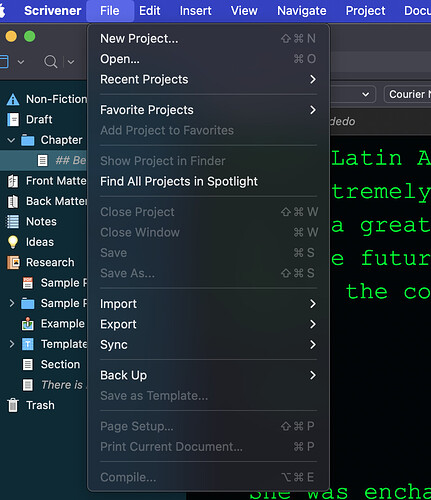Select the Trash can icon
431x500 pixels.
click(13, 405)
